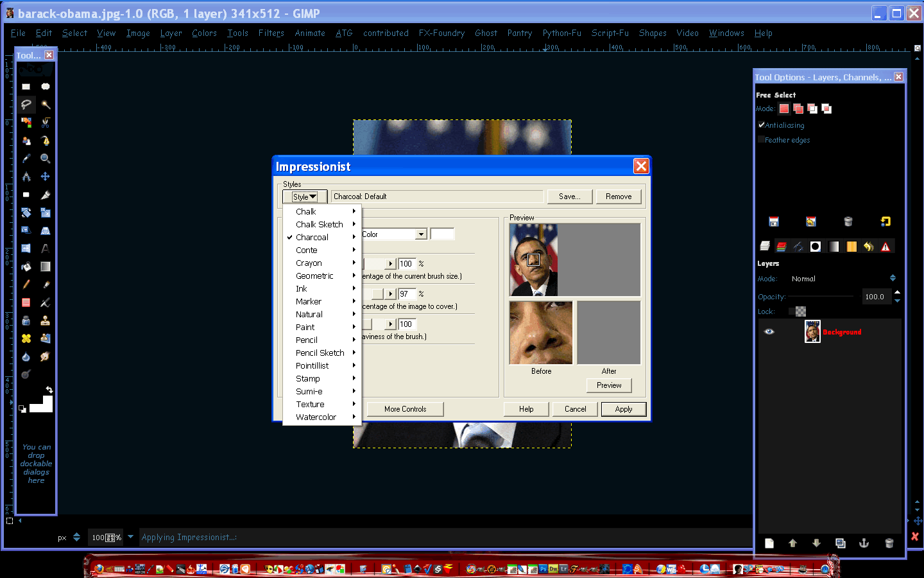Viewport: 924px width, 578px height.
Task: Toggle the layer Lock alpha checkbox
Action: [x=791, y=311]
